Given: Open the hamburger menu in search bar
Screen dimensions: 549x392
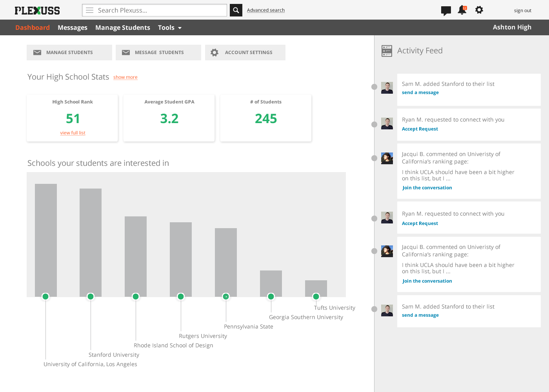Looking at the screenshot, I should point(90,10).
